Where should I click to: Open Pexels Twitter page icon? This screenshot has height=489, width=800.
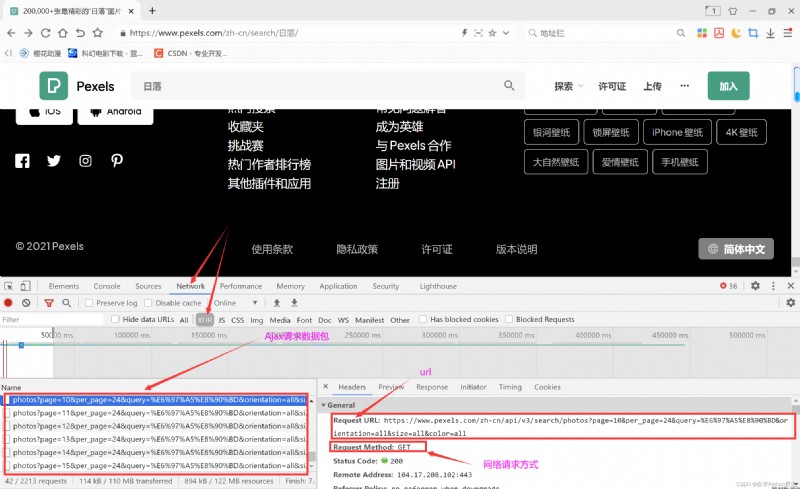coord(54,161)
